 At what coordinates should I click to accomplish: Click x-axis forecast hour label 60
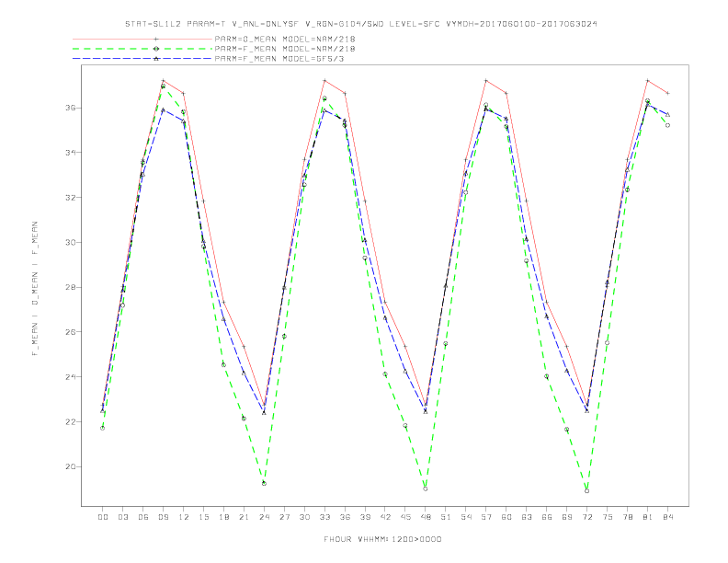pos(506,517)
